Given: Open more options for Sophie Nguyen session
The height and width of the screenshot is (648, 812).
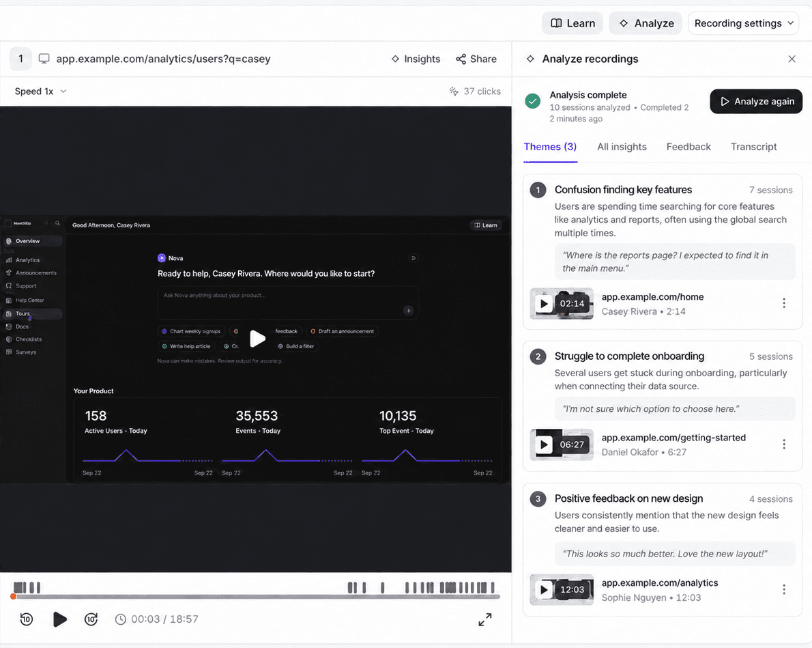Looking at the screenshot, I should pyautogui.click(x=784, y=589).
